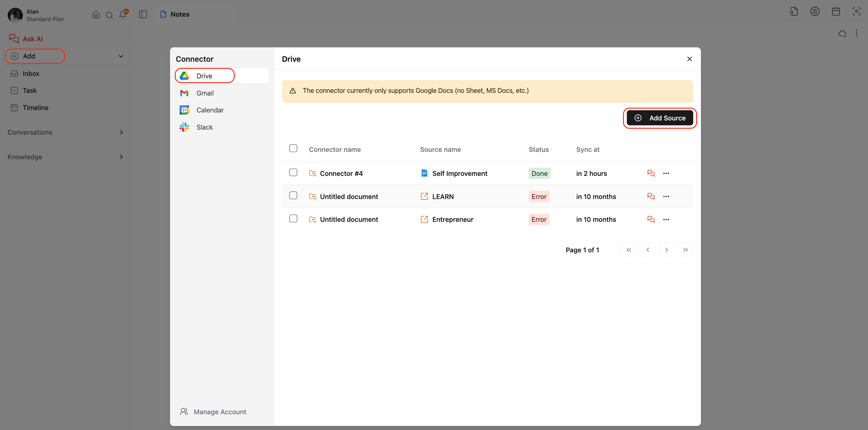Select the Calendar connector

click(x=222, y=110)
